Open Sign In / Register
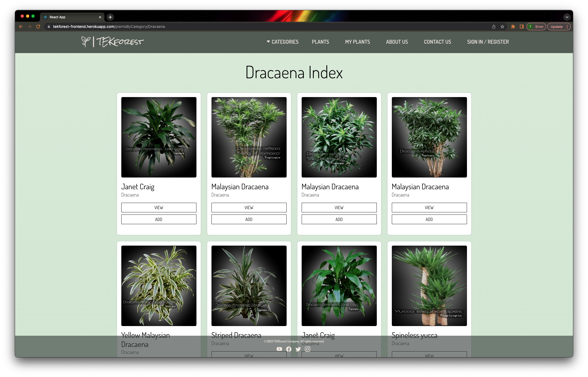Viewport: 588px width, 377px height. click(488, 42)
